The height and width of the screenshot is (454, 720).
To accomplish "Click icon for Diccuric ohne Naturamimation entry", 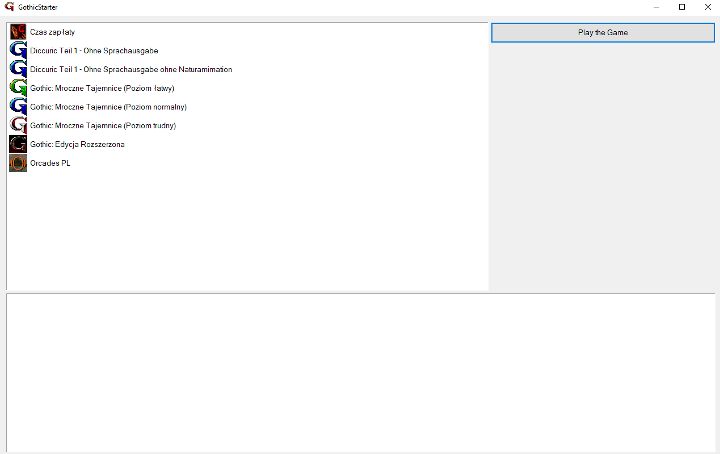I will click(x=18, y=69).
